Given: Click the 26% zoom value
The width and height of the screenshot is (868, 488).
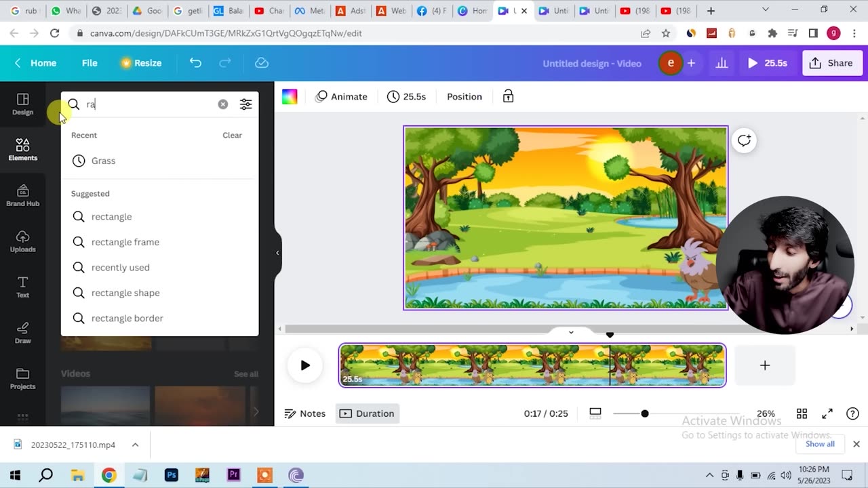Looking at the screenshot, I should coord(766,413).
